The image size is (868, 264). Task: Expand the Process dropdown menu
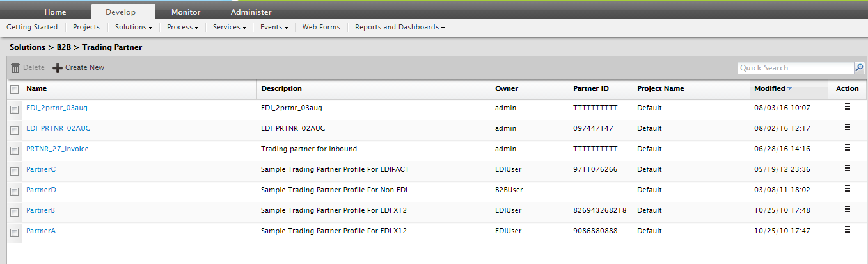182,27
